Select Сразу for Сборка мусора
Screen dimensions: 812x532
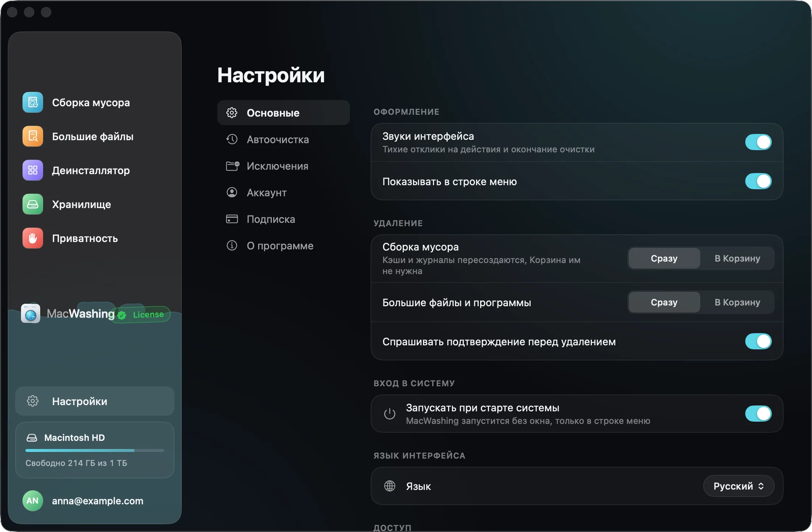tap(664, 258)
